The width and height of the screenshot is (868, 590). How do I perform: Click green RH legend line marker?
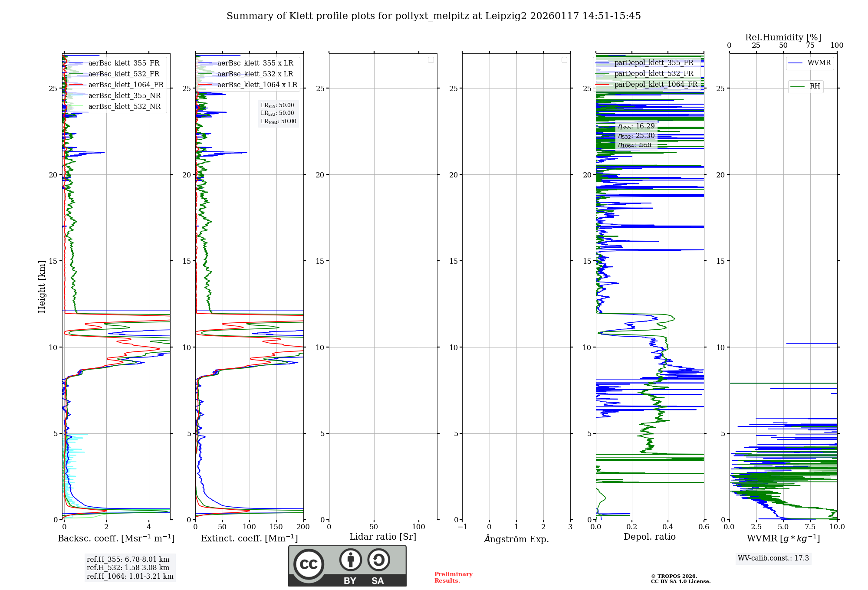[797, 86]
